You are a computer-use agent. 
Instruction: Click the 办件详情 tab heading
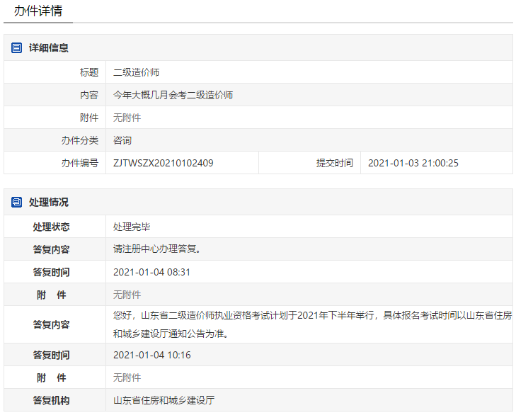[x=38, y=11]
